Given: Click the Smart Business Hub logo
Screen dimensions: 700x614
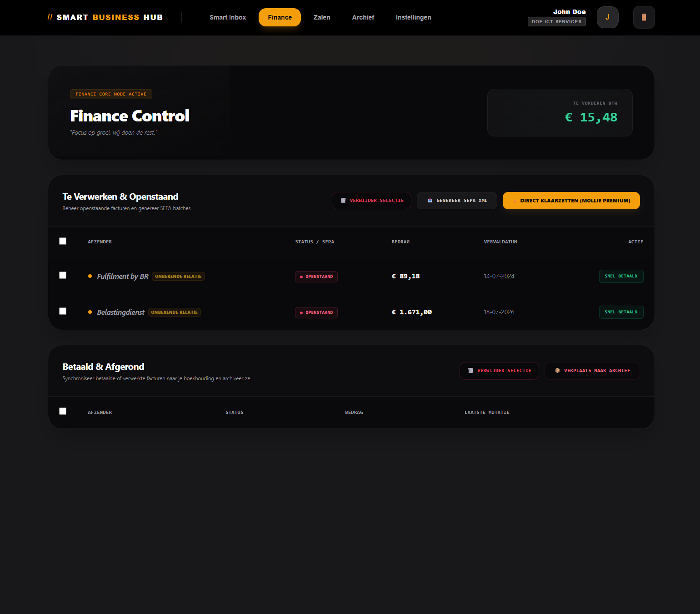Looking at the screenshot, I should point(105,17).
